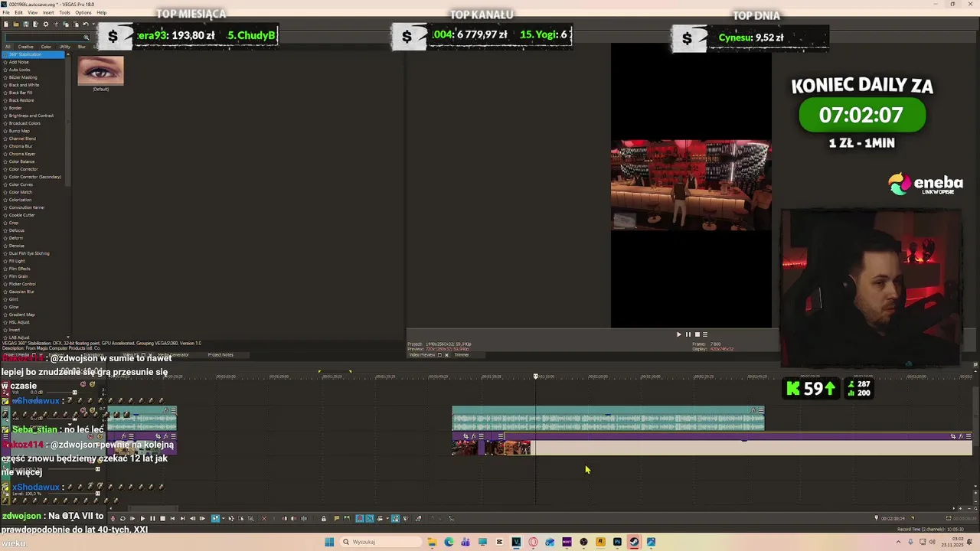Viewport: 980px width, 551px height.
Task: Go to the project end in the transport bar
Action: coord(182,519)
